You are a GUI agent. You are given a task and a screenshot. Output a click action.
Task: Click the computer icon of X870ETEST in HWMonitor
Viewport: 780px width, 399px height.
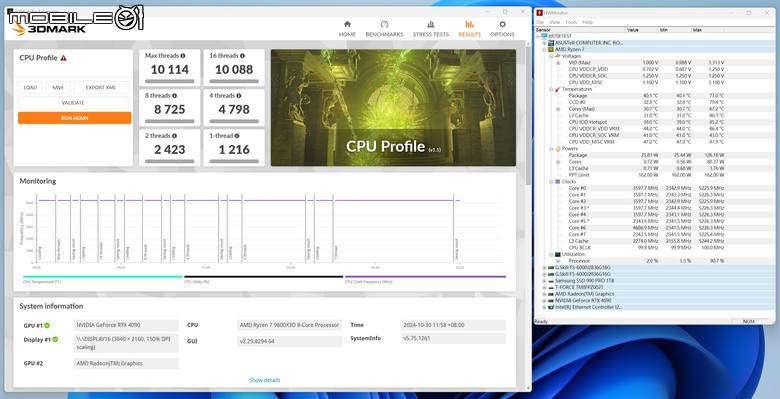(544, 36)
